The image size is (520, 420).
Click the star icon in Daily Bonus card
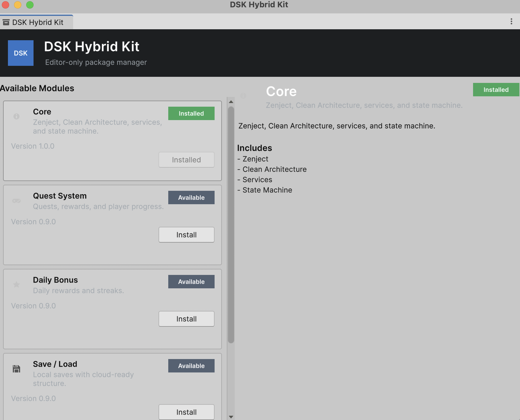[16, 285]
